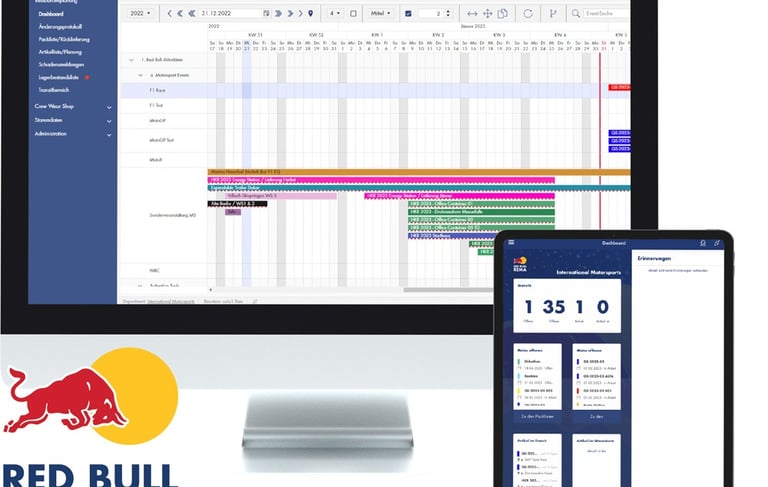Open the dropdown showing 4

tap(335, 13)
